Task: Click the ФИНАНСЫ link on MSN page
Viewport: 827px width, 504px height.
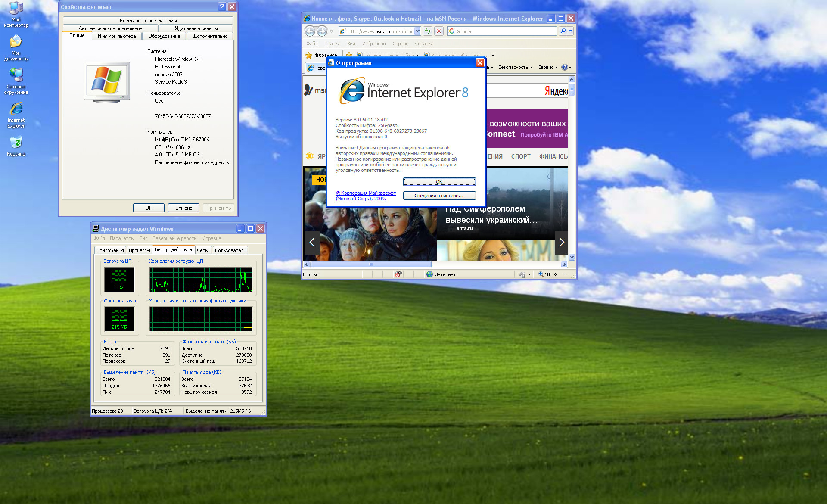Action: (x=553, y=156)
